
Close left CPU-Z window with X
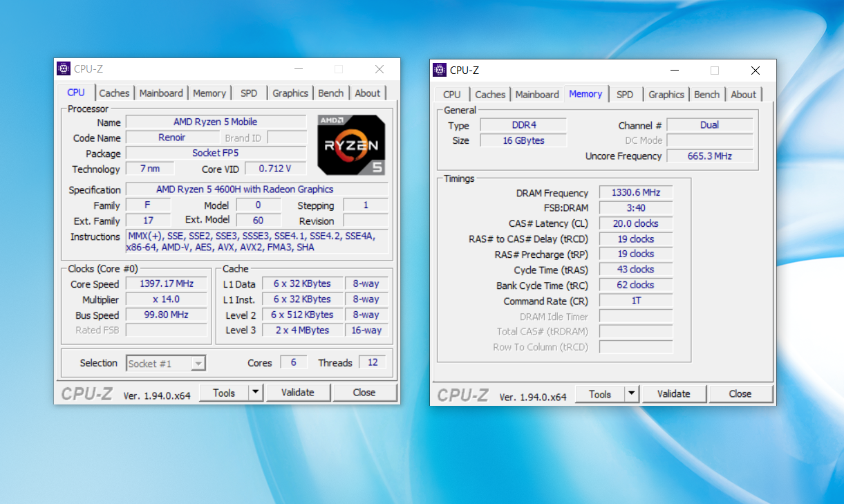tap(379, 69)
